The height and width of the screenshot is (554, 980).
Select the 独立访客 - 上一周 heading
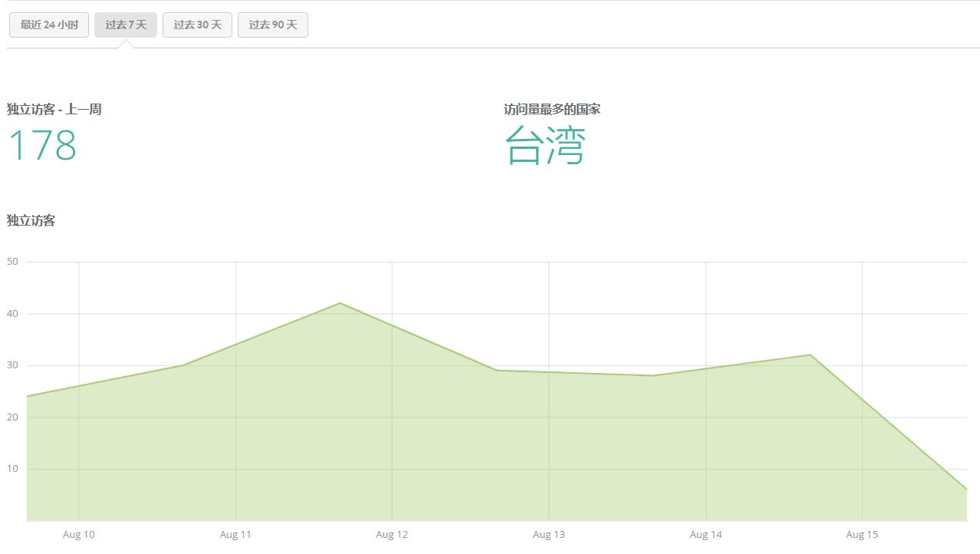(54, 109)
